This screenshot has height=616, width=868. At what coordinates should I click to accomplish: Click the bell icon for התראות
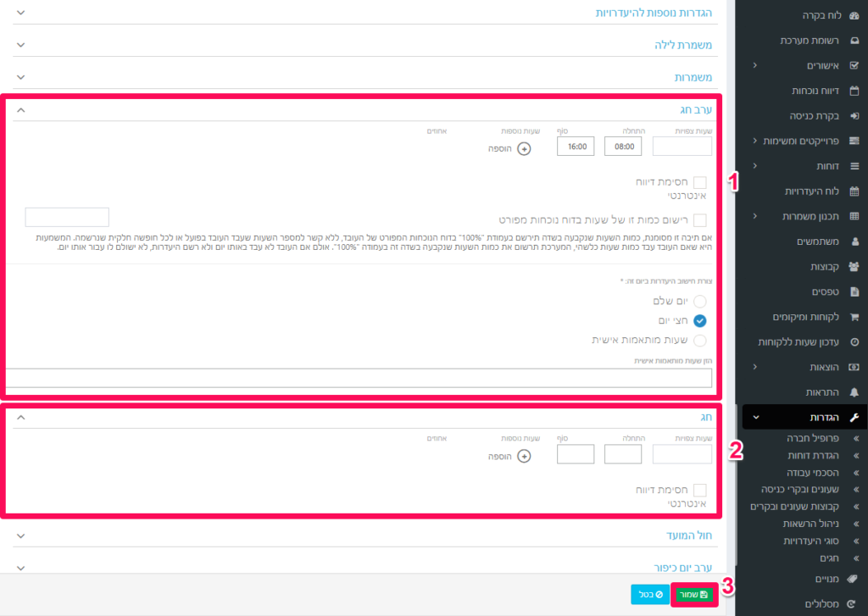click(x=854, y=392)
